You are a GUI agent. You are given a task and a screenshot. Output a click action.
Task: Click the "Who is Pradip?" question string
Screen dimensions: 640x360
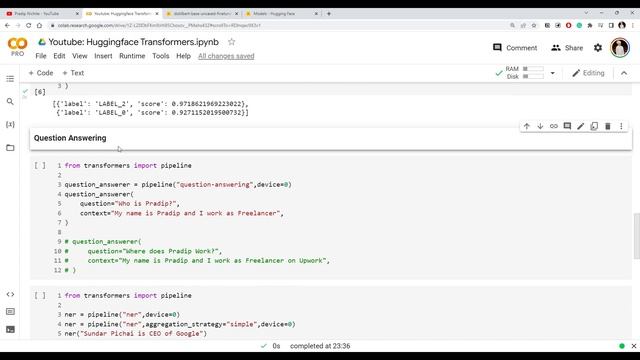pos(146,204)
